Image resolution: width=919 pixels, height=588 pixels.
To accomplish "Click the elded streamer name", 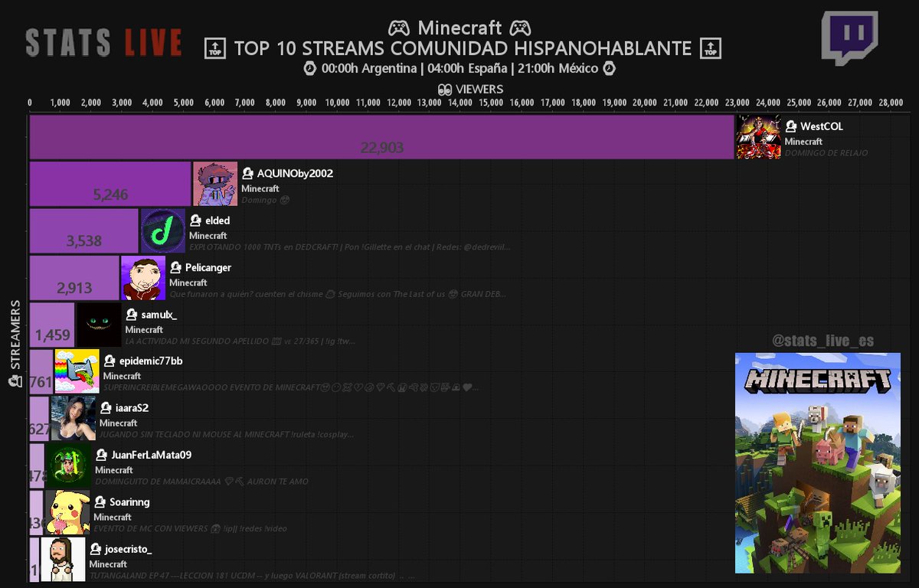I will click(x=217, y=220).
